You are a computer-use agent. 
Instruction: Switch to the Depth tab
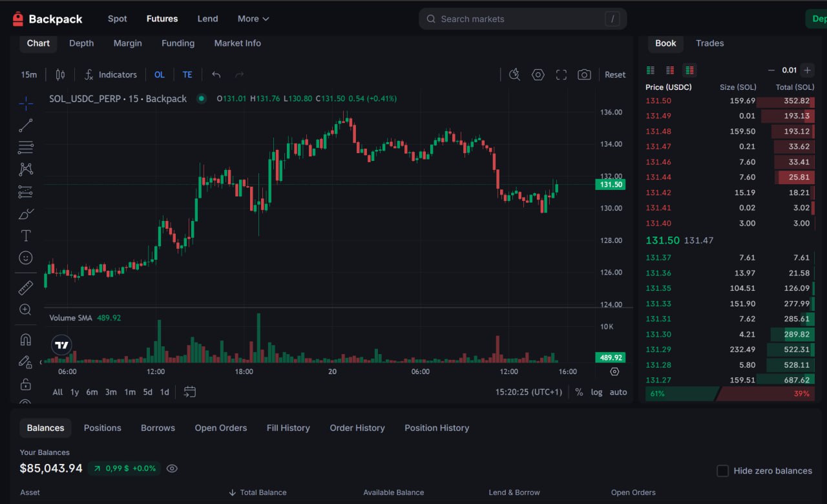pyautogui.click(x=81, y=43)
